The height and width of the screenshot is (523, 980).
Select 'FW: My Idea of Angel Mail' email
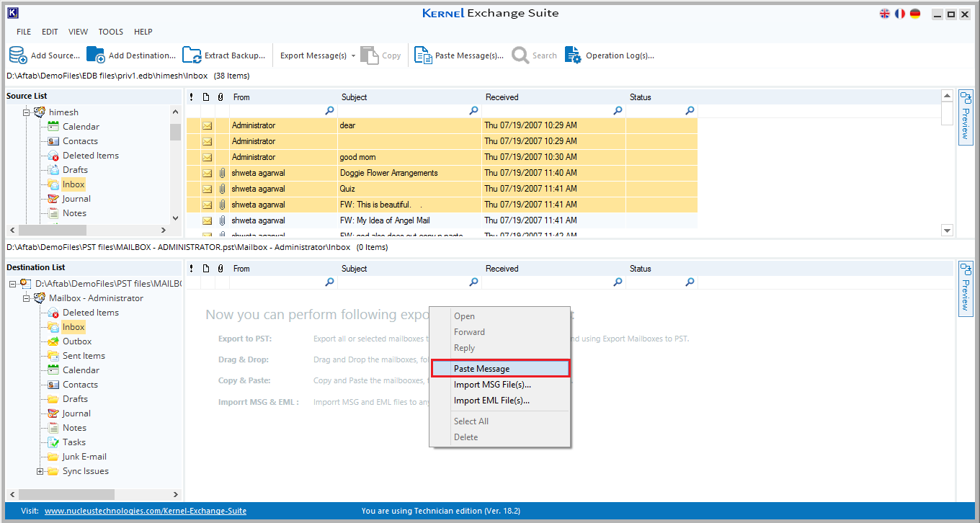442,220
